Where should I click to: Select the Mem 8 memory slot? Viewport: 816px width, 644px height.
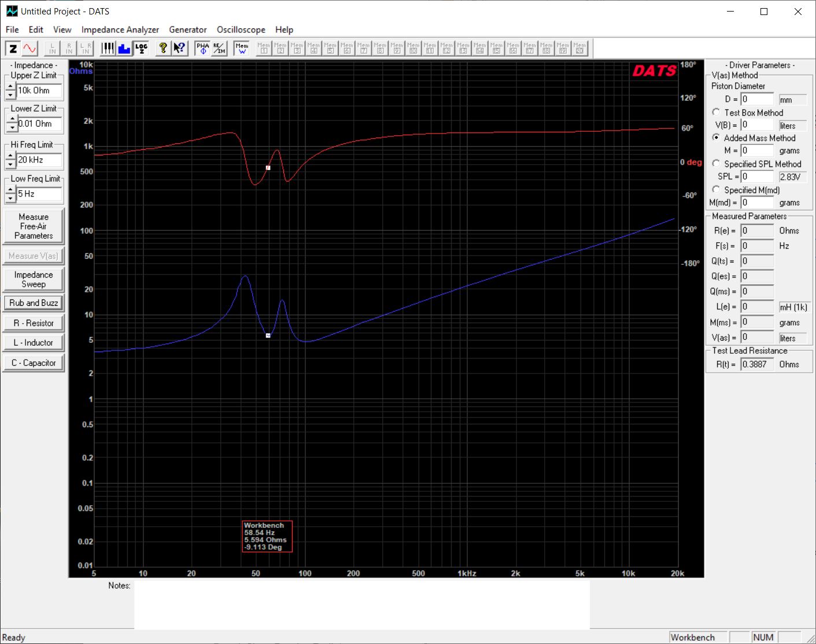[381, 49]
